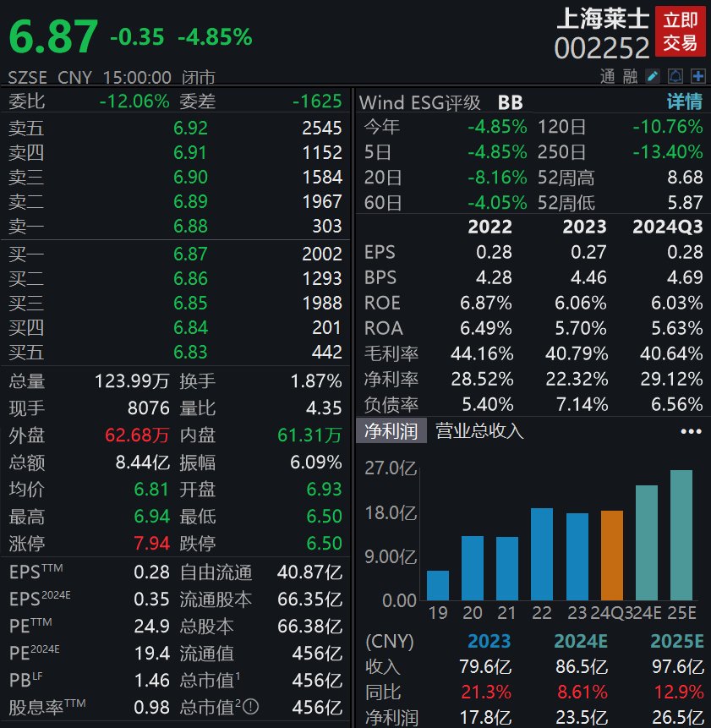Click the 250日 return -13.40%

click(668, 152)
